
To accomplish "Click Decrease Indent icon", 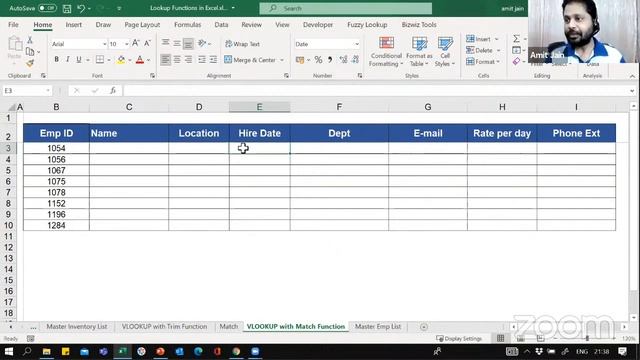I will click(x=202, y=60).
